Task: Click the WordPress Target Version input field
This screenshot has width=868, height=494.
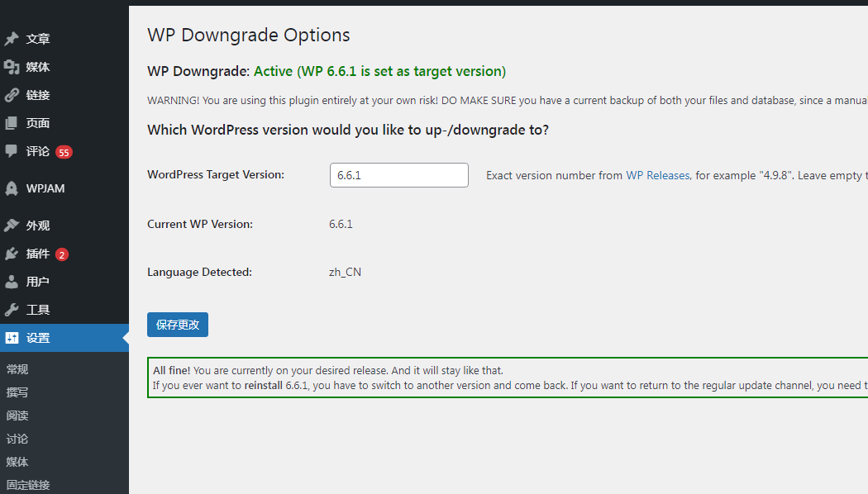Action: tap(399, 175)
